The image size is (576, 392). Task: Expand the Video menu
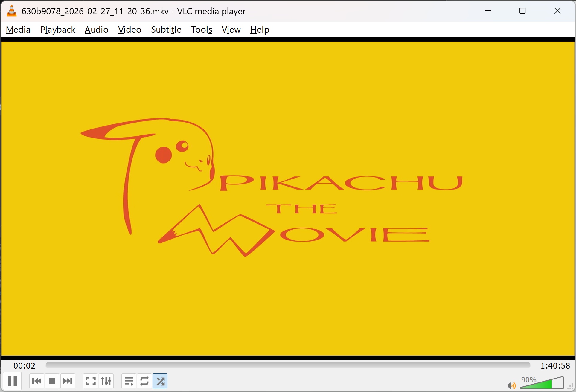[129, 30]
